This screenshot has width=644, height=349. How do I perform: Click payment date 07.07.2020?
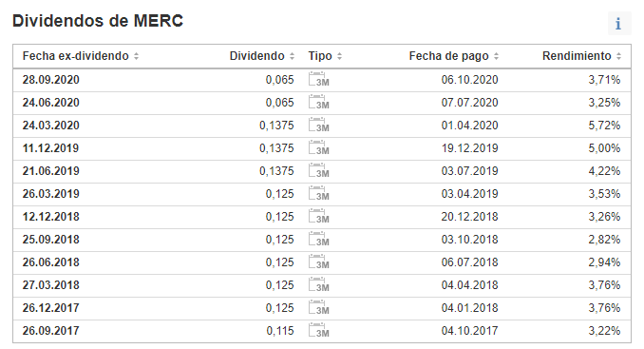(x=470, y=103)
